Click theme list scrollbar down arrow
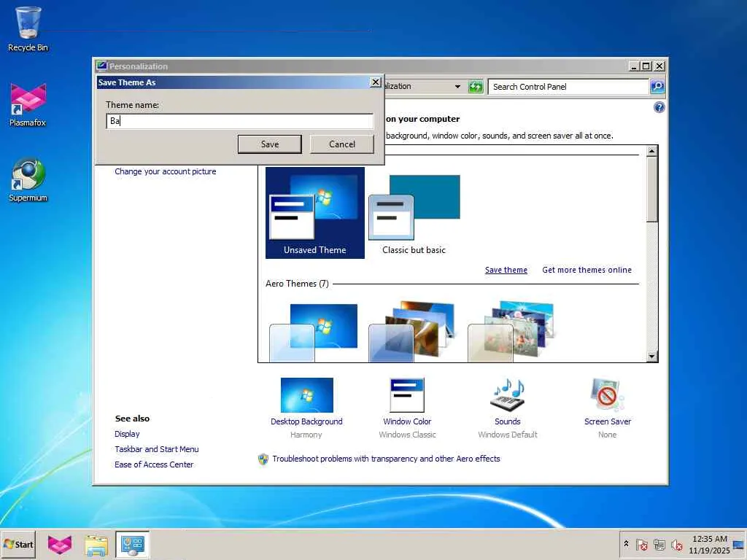The width and height of the screenshot is (747, 560). pos(651,356)
